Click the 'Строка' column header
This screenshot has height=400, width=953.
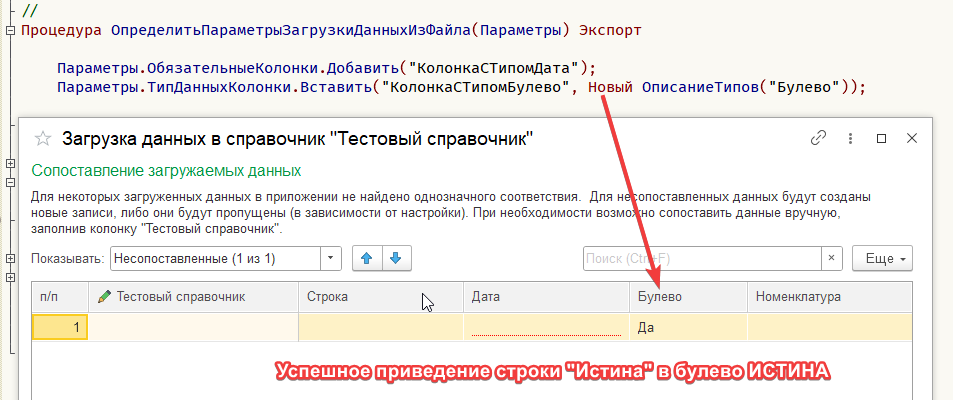[380, 297]
